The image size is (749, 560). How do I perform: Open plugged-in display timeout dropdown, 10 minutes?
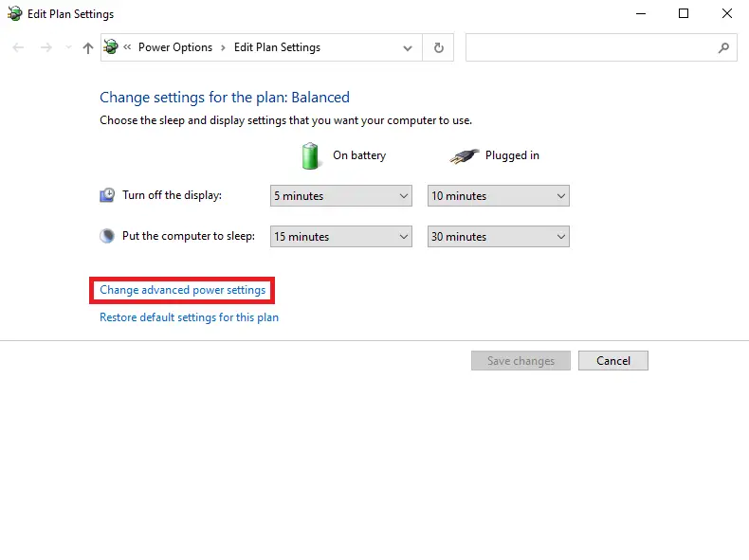498,196
